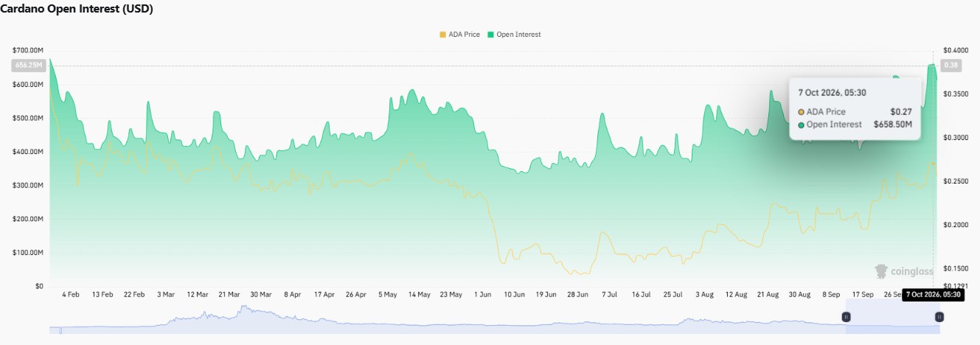Screen dimensions: 980x345
Task: Click the 16 Jul date label
Action: pos(642,294)
